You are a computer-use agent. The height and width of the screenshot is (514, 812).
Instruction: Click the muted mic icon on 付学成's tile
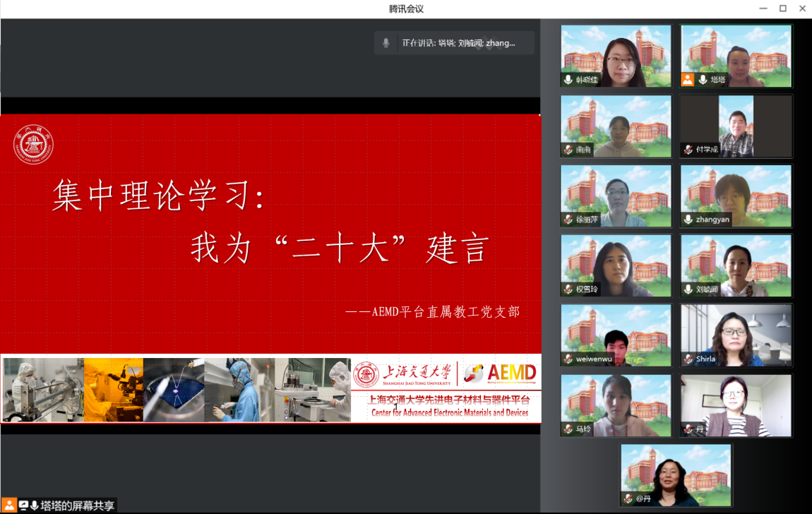click(688, 151)
